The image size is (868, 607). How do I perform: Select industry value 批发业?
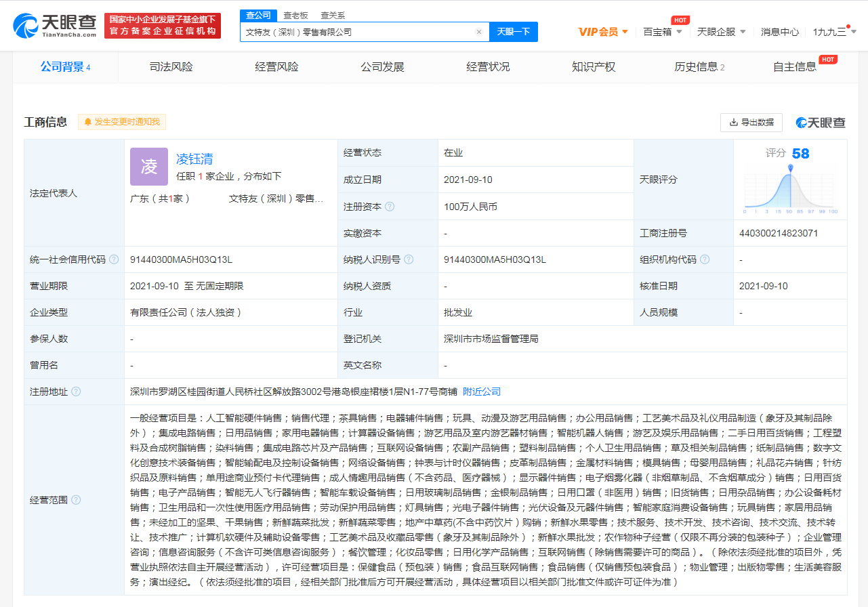pyautogui.click(x=458, y=312)
